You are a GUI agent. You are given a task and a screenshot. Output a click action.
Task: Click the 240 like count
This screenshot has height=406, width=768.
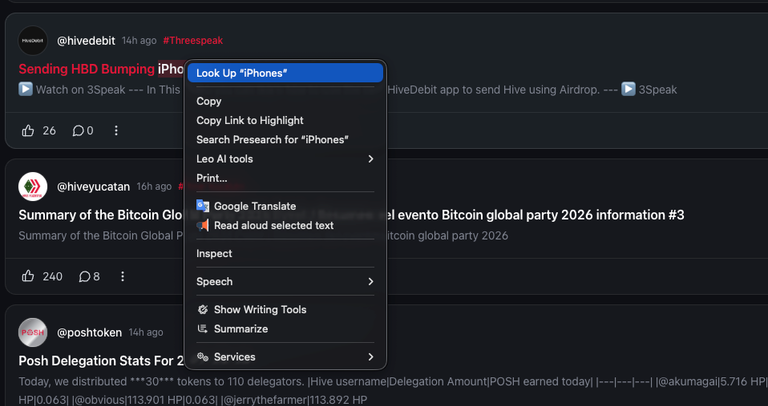click(52, 277)
